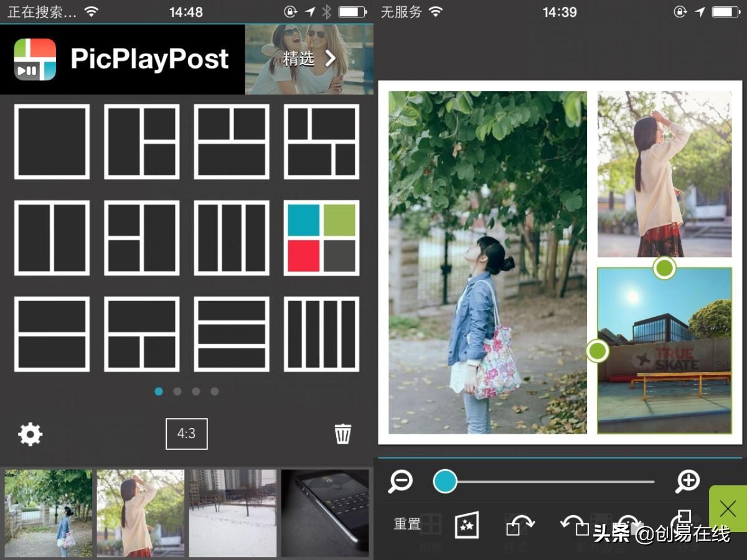The width and height of the screenshot is (747, 560).
Task: Rotate the photo clockwise
Action: point(520,525)
